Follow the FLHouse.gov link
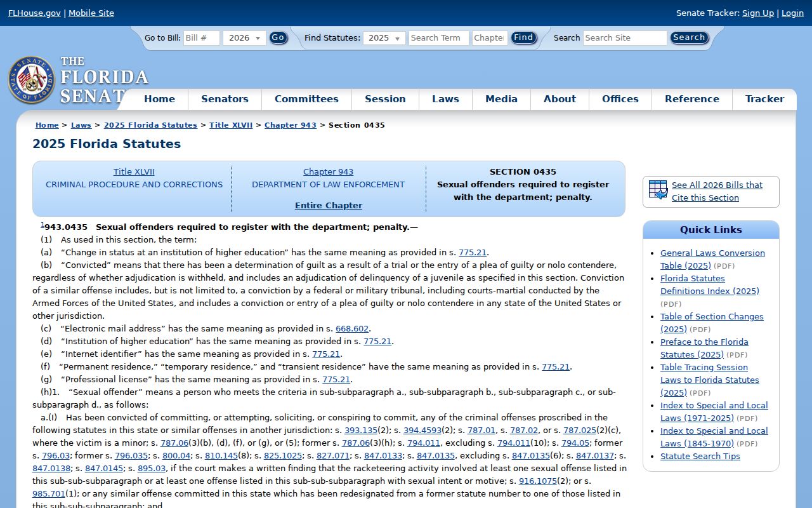This screenshot has width=812, height=508. 34,13
